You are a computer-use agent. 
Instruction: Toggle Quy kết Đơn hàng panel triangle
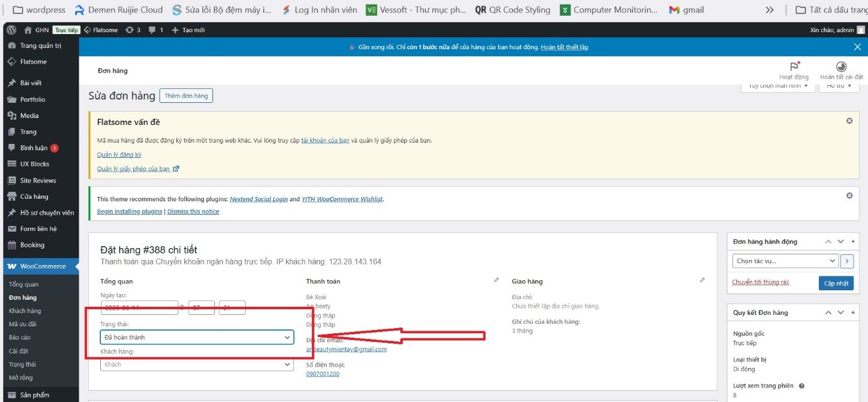point(854,312)
